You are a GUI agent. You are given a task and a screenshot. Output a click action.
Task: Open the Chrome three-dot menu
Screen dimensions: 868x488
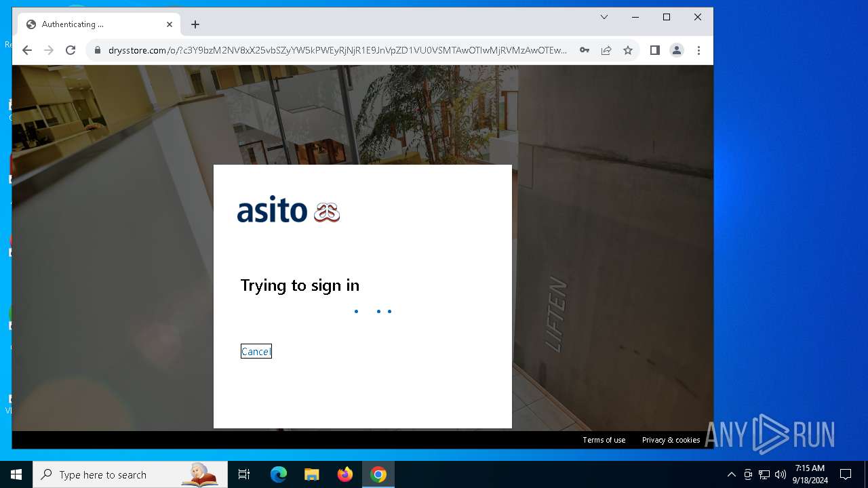point(698,50)
